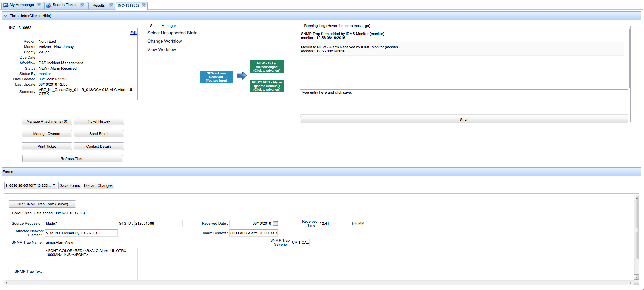Switch to the My Homepage tab
The image size is (644, 290).
(x=22, y=5)
